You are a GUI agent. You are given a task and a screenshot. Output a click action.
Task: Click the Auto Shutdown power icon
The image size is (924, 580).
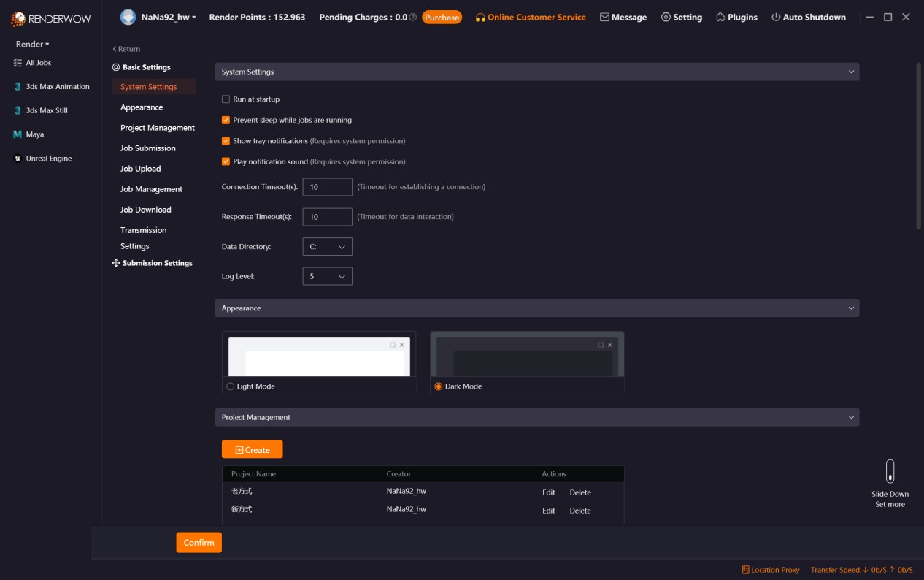[x=776, y=17]
